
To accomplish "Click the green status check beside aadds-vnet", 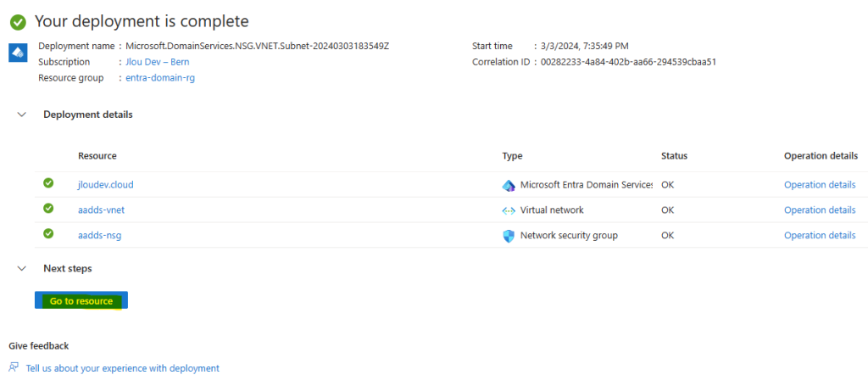I will pos(48,208).
